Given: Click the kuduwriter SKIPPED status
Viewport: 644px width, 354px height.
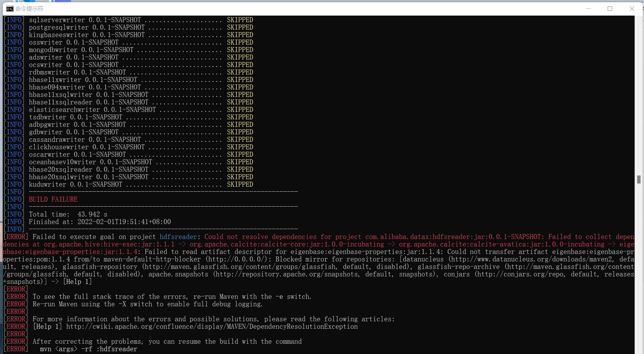Looking at the screenshot, I should [x=240, y=184].
